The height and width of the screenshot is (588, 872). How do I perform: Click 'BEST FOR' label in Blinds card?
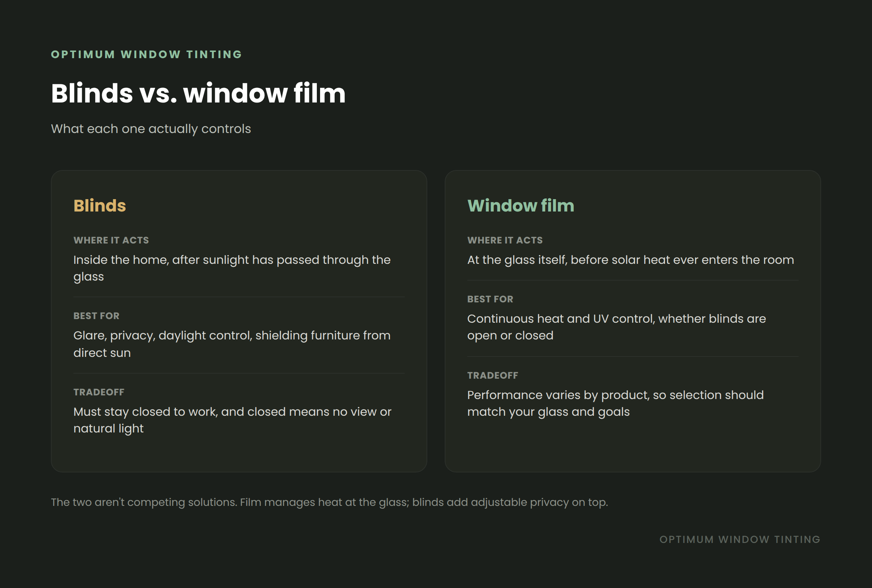[96, 316]
